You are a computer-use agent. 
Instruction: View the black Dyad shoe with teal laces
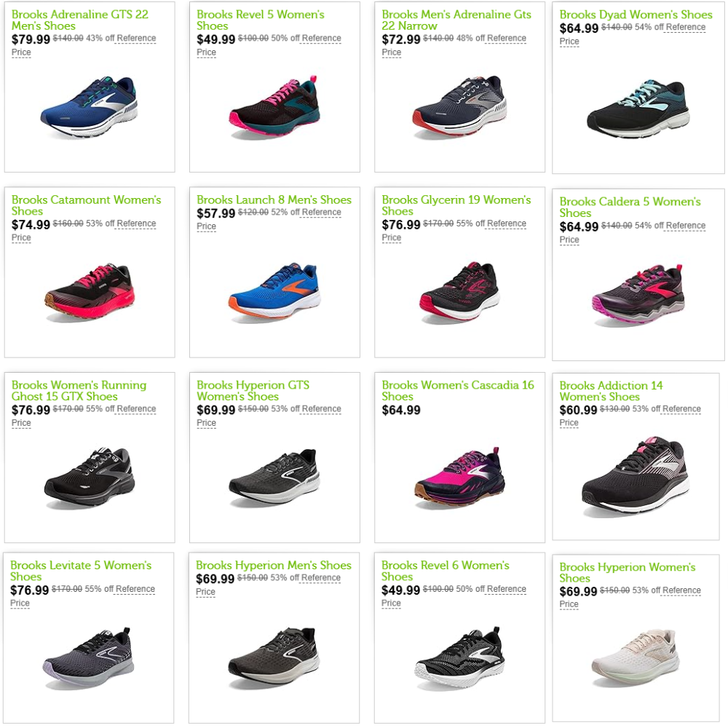[x=638, y=108]
